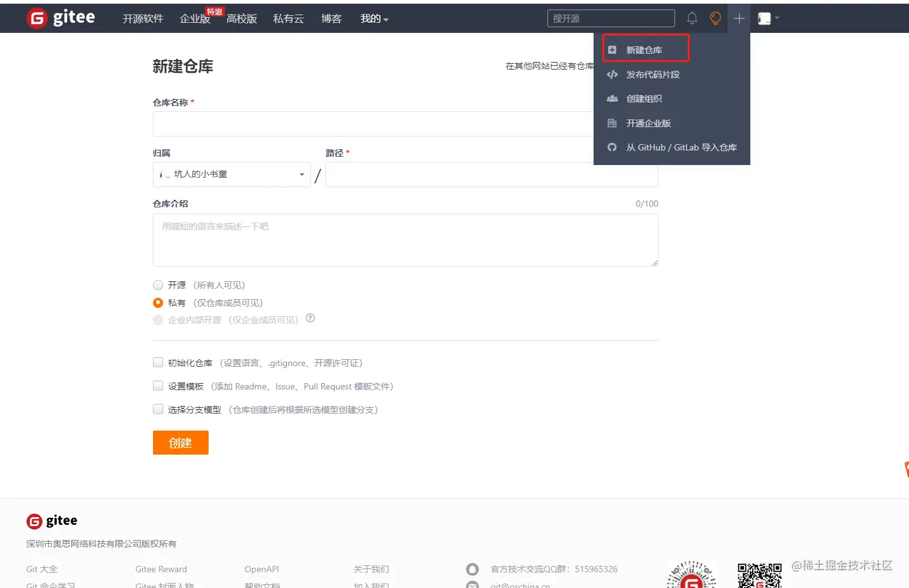Viewport: 909px width, 588px height.
Task: Select the 开源 public radio option
Action: point(158,285)
